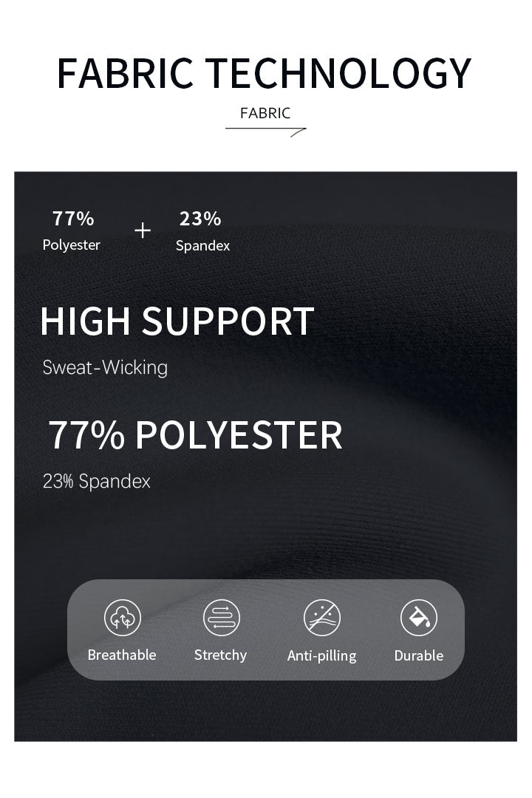Click the Sweat-Wicking subtext

(x=105, y=367)
